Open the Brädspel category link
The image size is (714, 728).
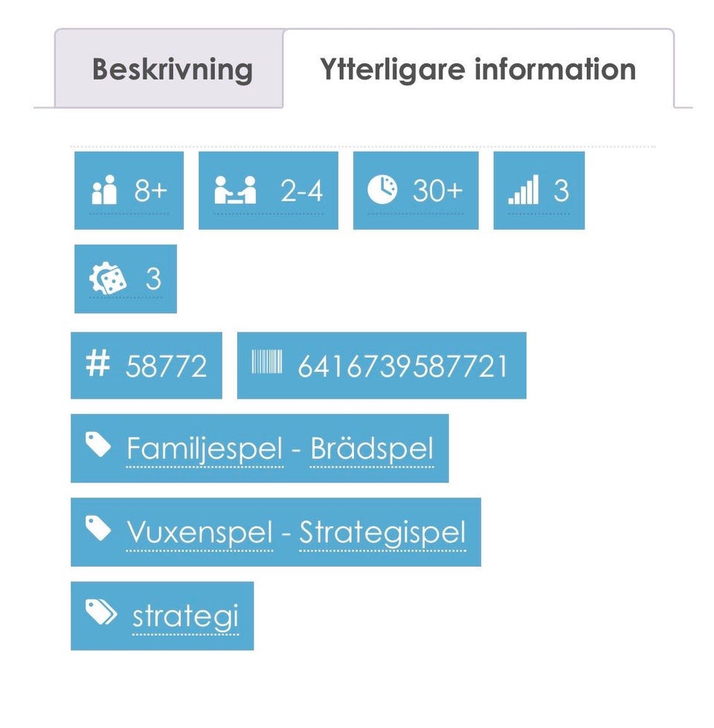coord(371,449)
